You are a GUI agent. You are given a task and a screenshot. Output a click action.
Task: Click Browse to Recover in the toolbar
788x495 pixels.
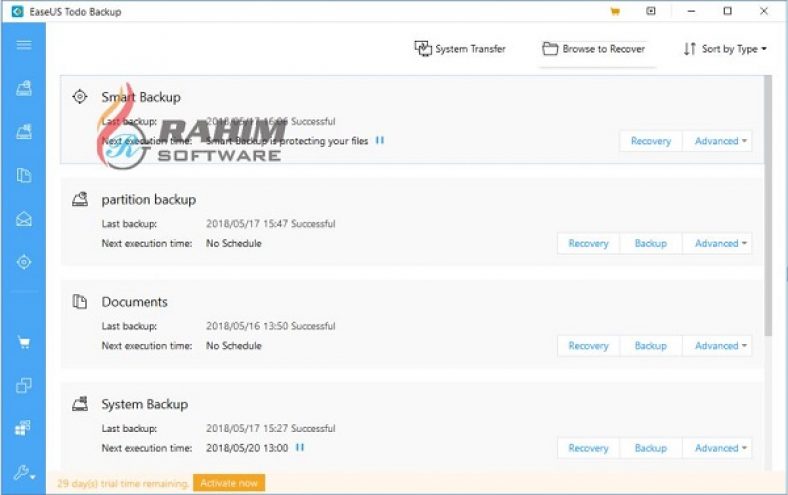pos(594,49)
